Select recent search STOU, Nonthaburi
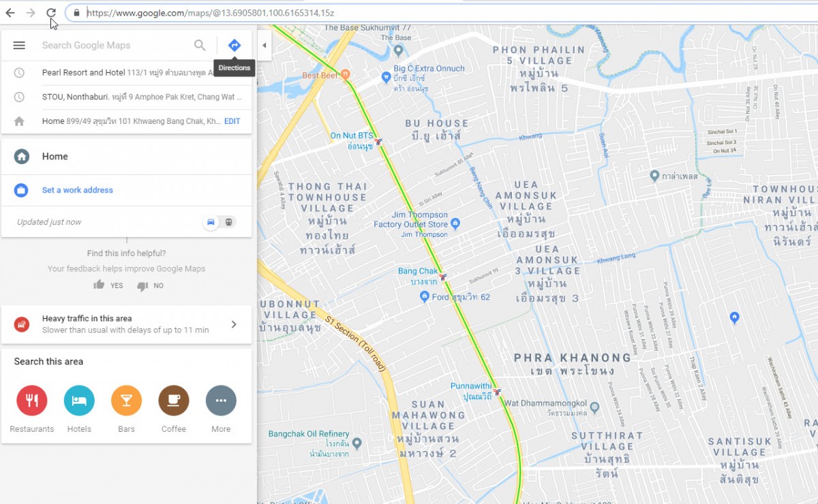Viewport: 818px width, 504px height. (127, 97)
